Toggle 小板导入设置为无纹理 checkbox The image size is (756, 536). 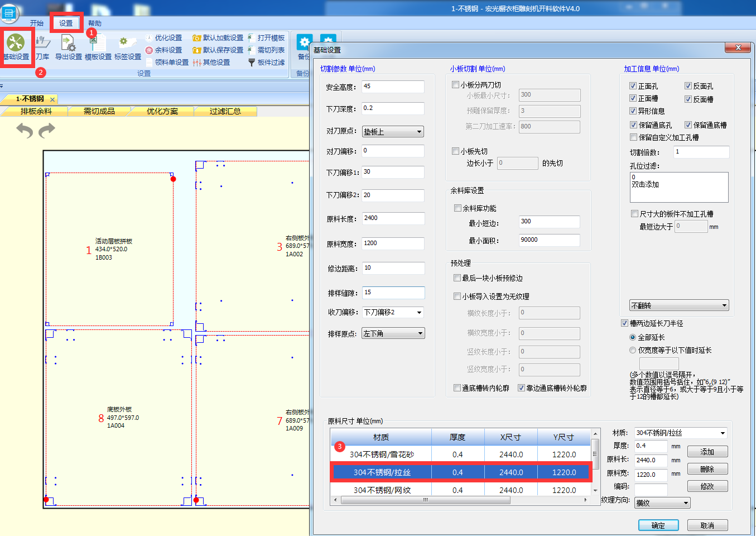[457, 296]
